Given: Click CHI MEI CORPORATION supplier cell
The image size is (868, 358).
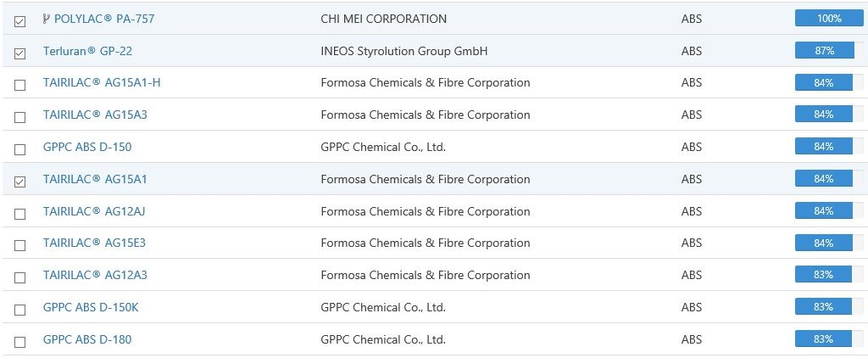Looking at the screenshot, I should (x=383, y=19).
